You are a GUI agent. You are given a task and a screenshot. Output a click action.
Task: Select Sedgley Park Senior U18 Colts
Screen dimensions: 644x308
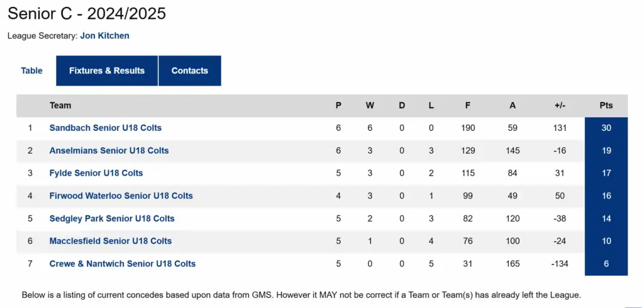[x=112, y=219]
